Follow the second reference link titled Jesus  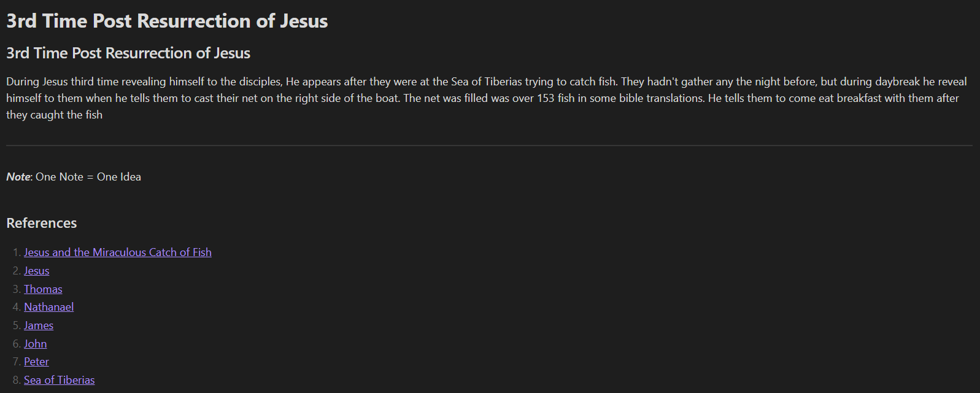(x=36, y=271)
